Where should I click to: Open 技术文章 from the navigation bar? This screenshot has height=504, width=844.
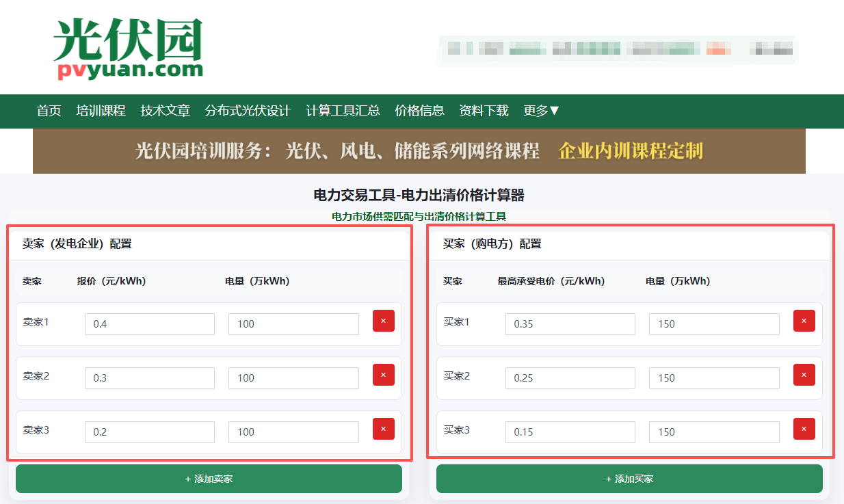165,111
